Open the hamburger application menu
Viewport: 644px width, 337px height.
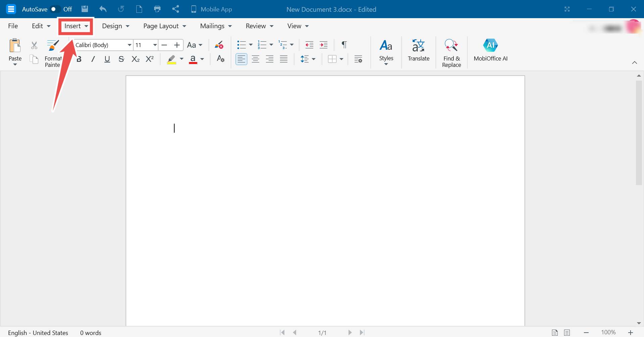[11, 9]
